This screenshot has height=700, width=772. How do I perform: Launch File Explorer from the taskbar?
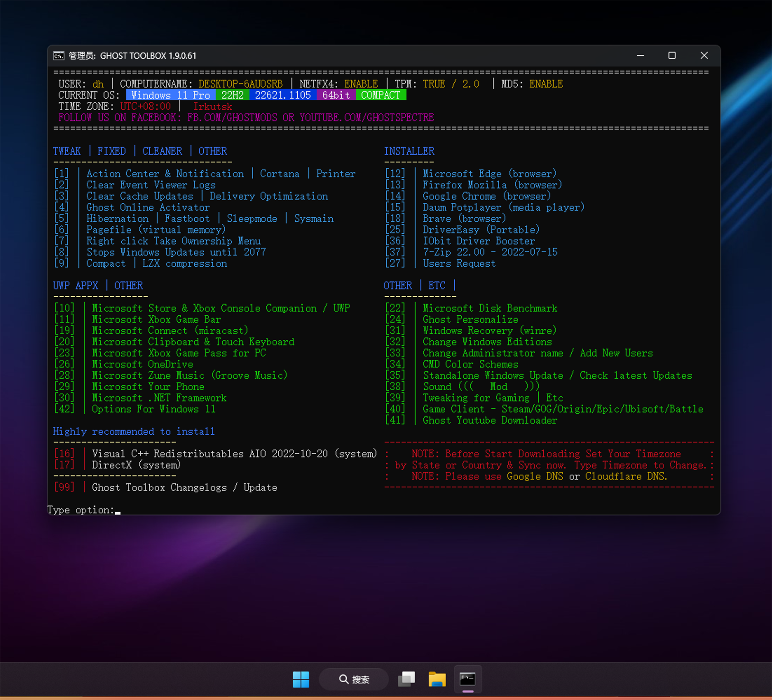[x=437, y=679]
